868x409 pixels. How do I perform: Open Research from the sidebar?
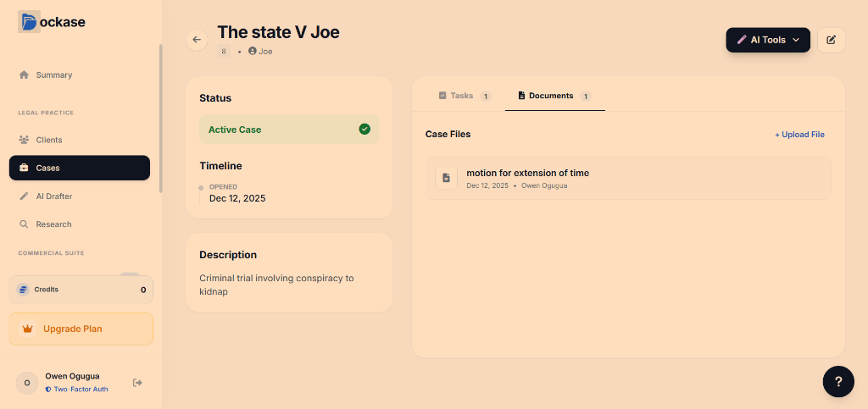(x=53, y=224)
